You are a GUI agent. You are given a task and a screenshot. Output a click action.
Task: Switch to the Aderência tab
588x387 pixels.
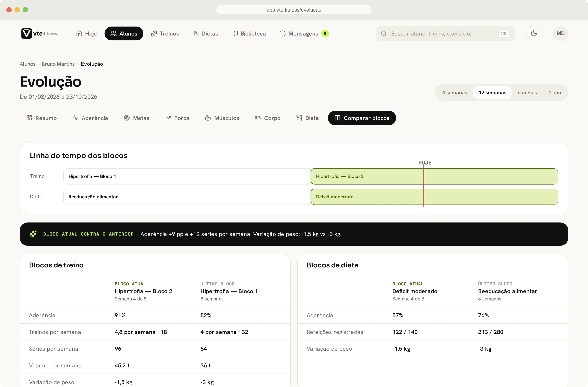[x=90, y=118]
